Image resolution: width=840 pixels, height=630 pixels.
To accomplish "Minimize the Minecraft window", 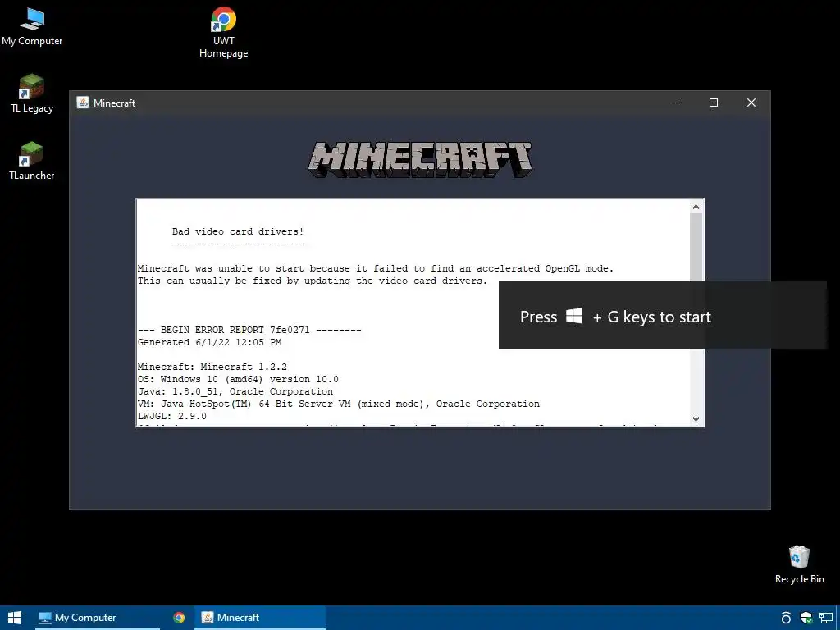I will point(677,103).
